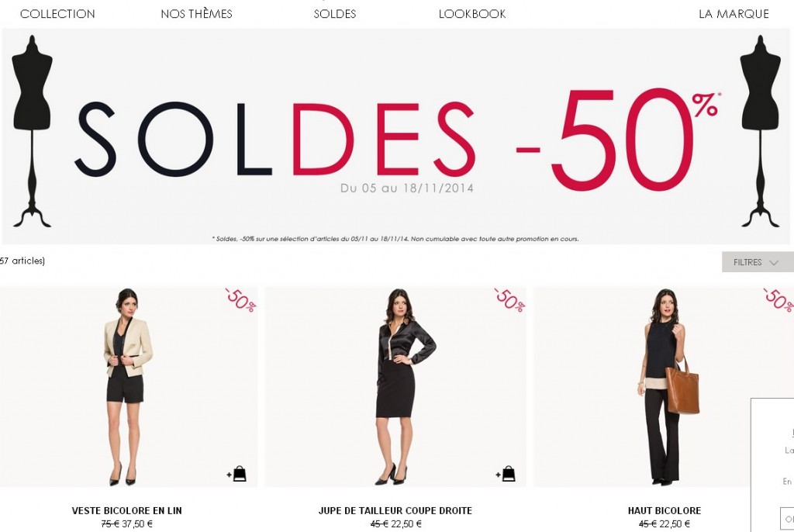Open the Lookbook menu item

pyautogui.click(x=472, y=14)
